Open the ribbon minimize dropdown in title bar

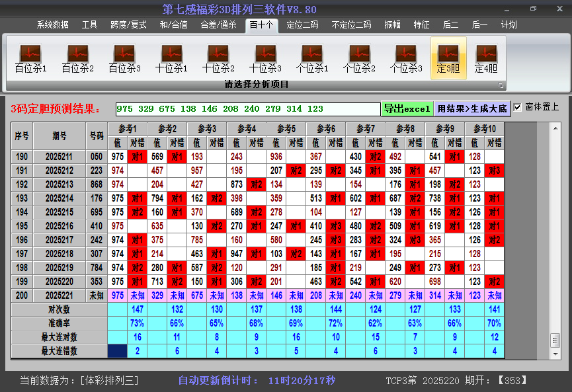pos(506,9)
